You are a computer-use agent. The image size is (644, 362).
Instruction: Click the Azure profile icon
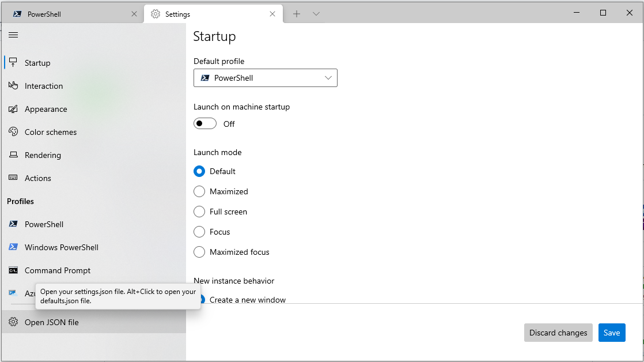click(13, 293)
